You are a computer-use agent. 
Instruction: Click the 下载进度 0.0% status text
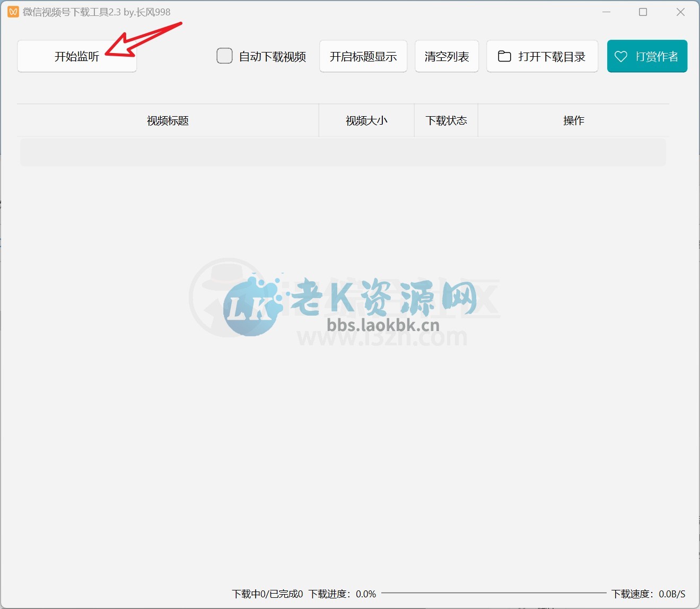click(x=343, y=594)
